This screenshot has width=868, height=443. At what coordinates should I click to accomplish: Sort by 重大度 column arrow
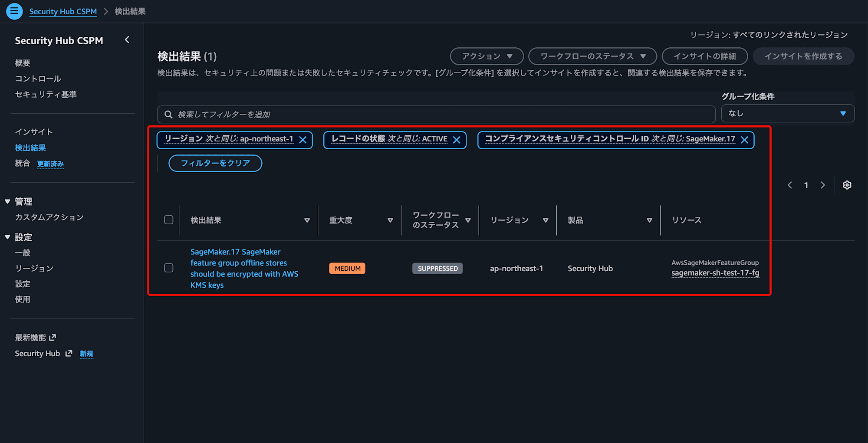point(390,220)
